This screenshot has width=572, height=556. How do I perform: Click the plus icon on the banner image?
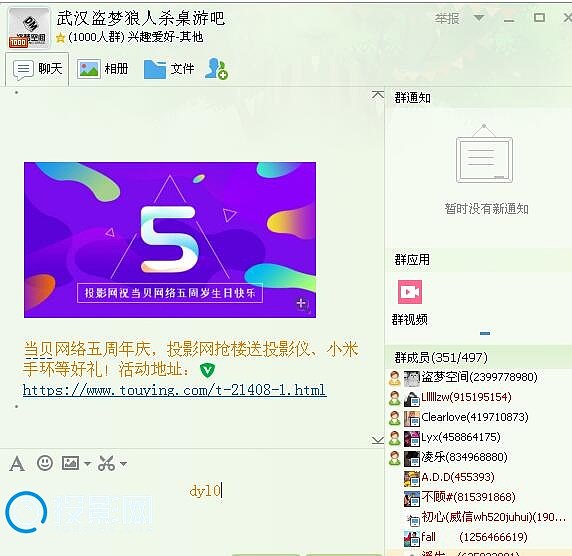pos(302,304)
